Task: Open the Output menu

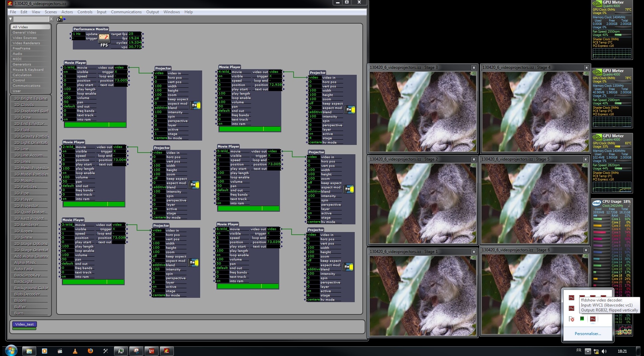Action: [x=153, y=12]
